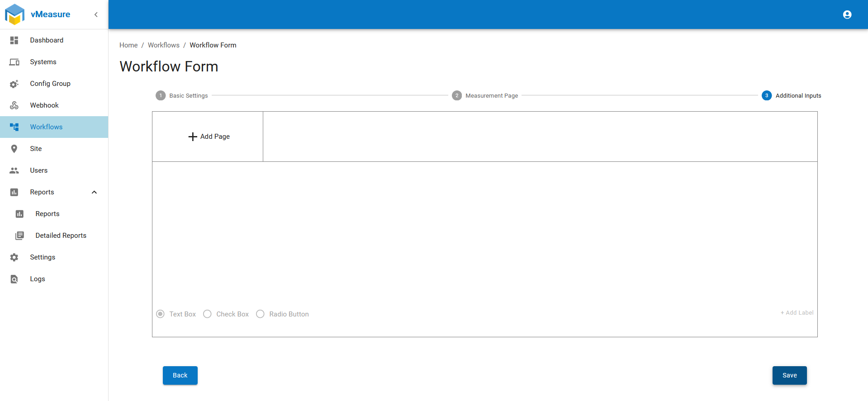Viewport: 868px width, 401px height.
Task: Click the Workflow Form breadcrumb text
Action: coord(213,45)
